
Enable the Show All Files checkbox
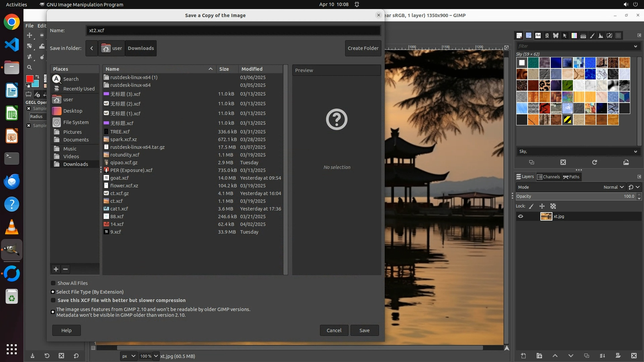pyautogui.click(x=53, y=283)
